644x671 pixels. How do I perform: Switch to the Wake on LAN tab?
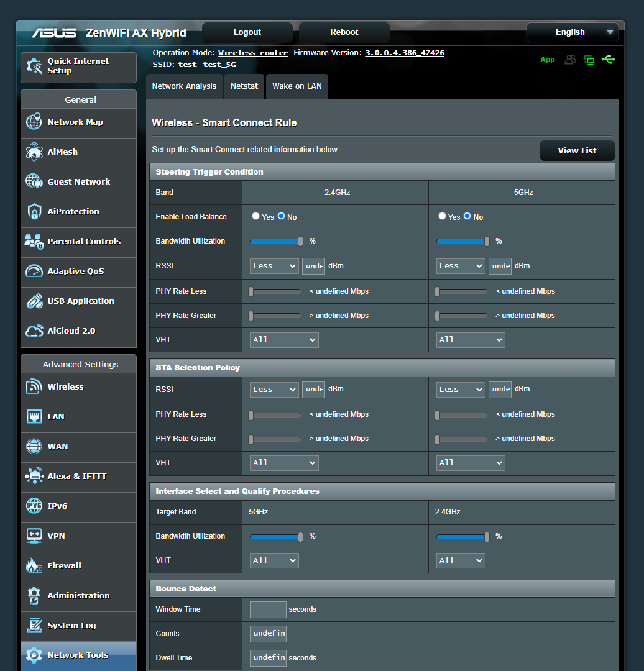297,86
